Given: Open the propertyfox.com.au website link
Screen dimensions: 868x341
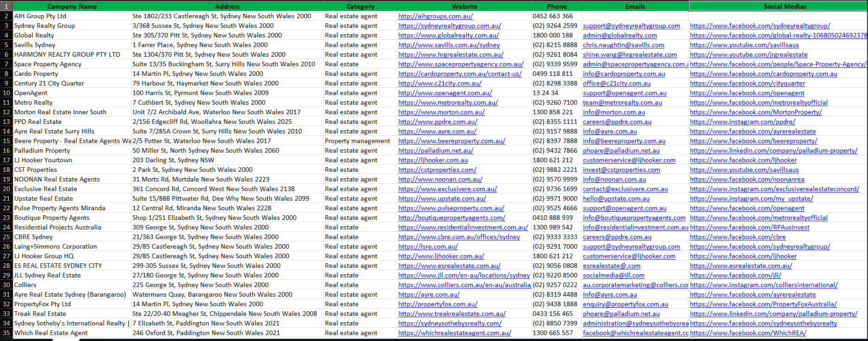Looking at the screenshot, I should click(438, 304).
